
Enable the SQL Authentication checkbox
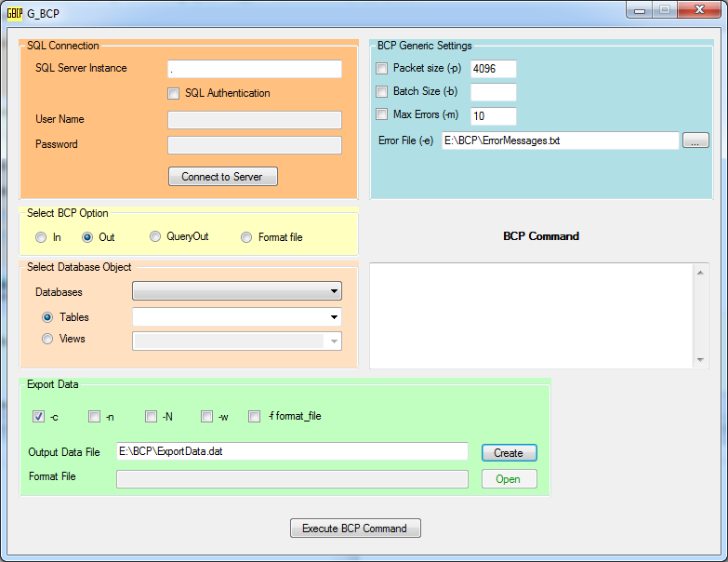point(173,93)
